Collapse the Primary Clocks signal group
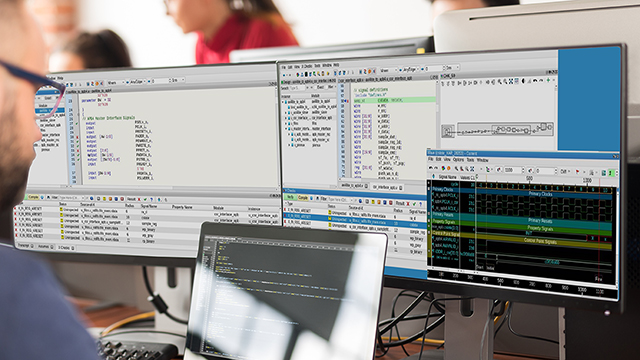 pos(429,189)
